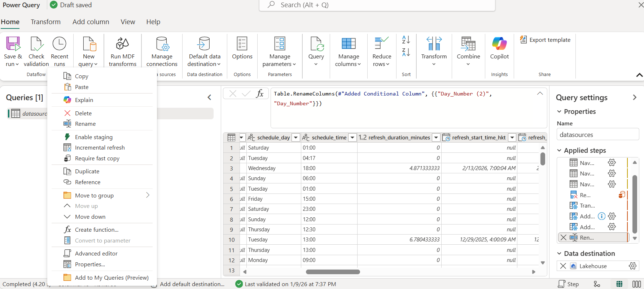Click Export template

click(x=545, y=40)
